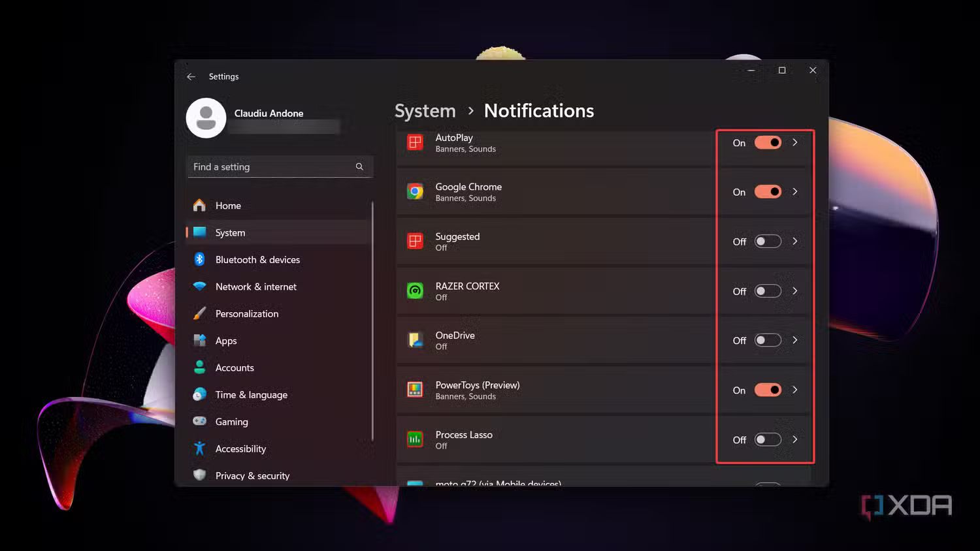Select Home in the navigation menu

click(228, 205)
